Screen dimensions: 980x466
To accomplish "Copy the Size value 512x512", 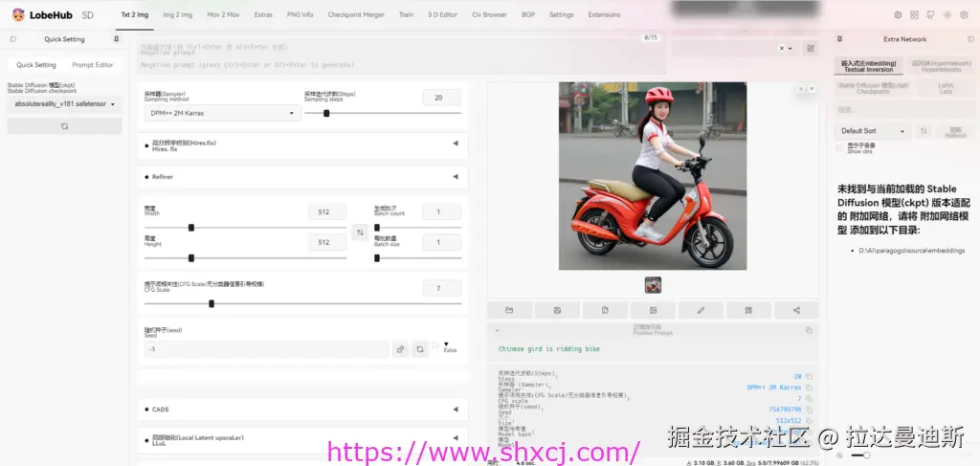I will point(809,420).
